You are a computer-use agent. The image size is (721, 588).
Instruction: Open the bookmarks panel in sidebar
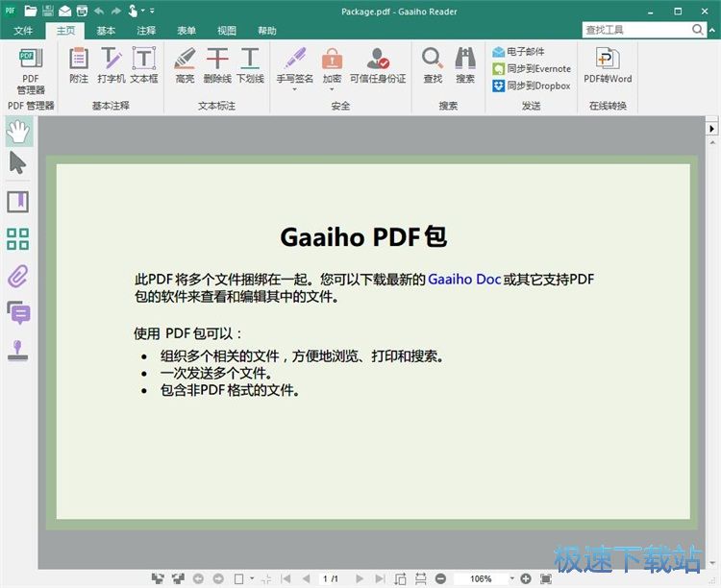click(x=17, y=202)
